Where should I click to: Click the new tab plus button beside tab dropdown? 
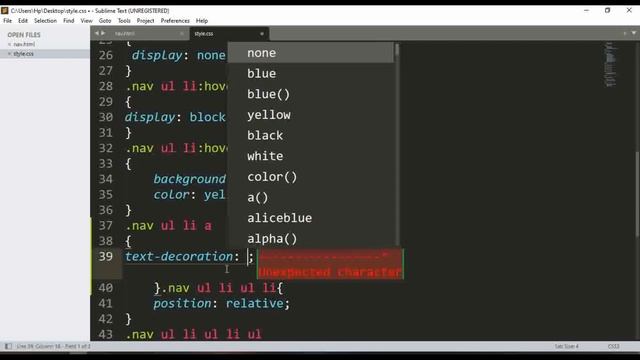click(624, 33)
